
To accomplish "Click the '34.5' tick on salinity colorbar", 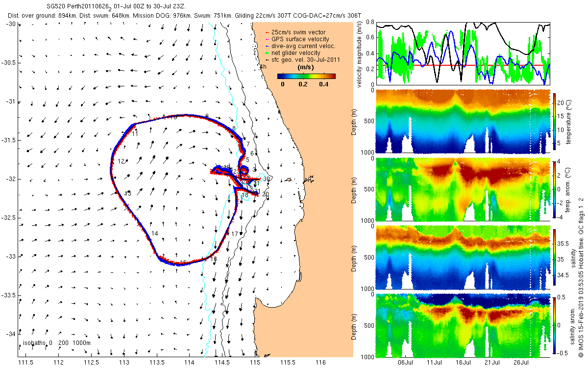I will coord(564,276).
